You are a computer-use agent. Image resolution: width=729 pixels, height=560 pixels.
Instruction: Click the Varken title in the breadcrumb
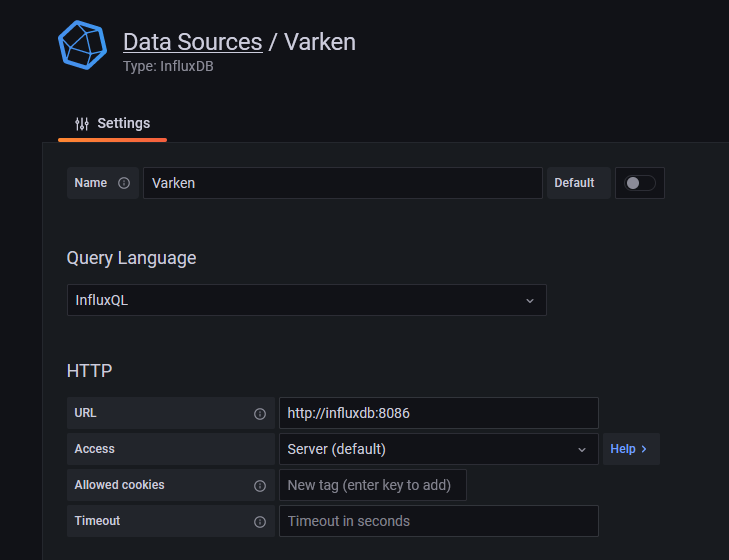[x=320, y=42]
